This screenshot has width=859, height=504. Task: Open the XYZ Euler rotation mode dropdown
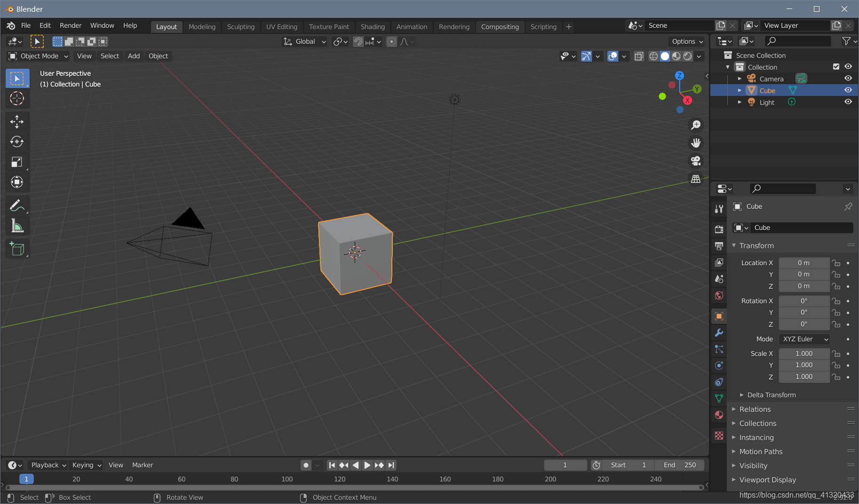tap(804, 339)
